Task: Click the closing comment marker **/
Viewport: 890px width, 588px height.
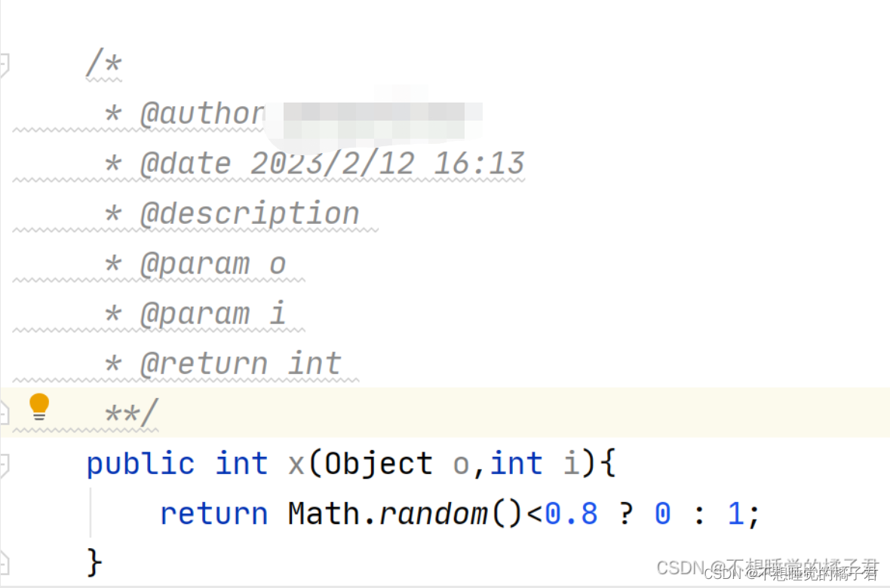Action: pyautogui.click(x=132, y=412)
